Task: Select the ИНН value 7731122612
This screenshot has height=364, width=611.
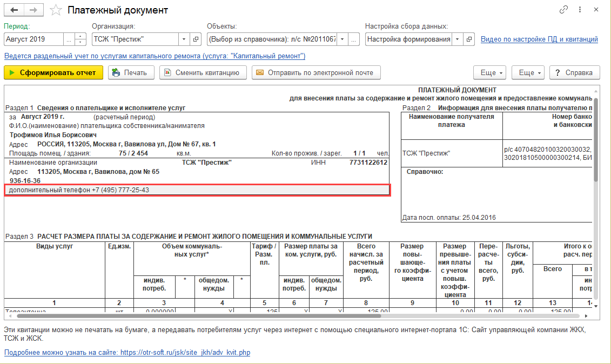Action: pos(368,163)
